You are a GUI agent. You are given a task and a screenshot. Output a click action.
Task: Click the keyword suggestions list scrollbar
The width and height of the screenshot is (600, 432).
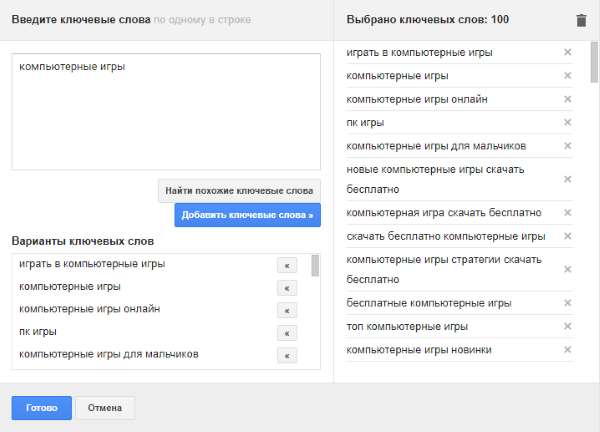pyautogui.click(x=316, y=266)
